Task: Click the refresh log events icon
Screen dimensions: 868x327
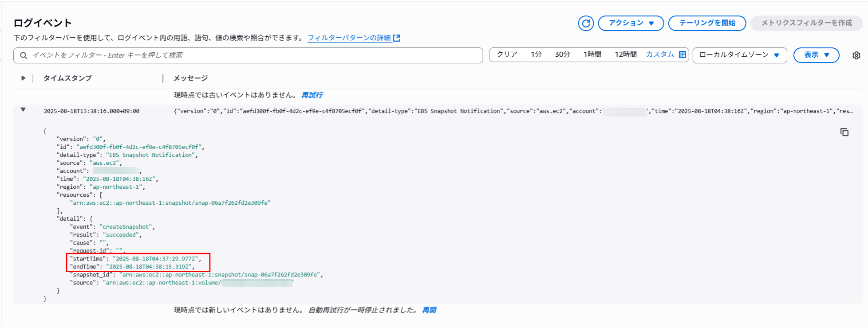Action: (586, 23)
